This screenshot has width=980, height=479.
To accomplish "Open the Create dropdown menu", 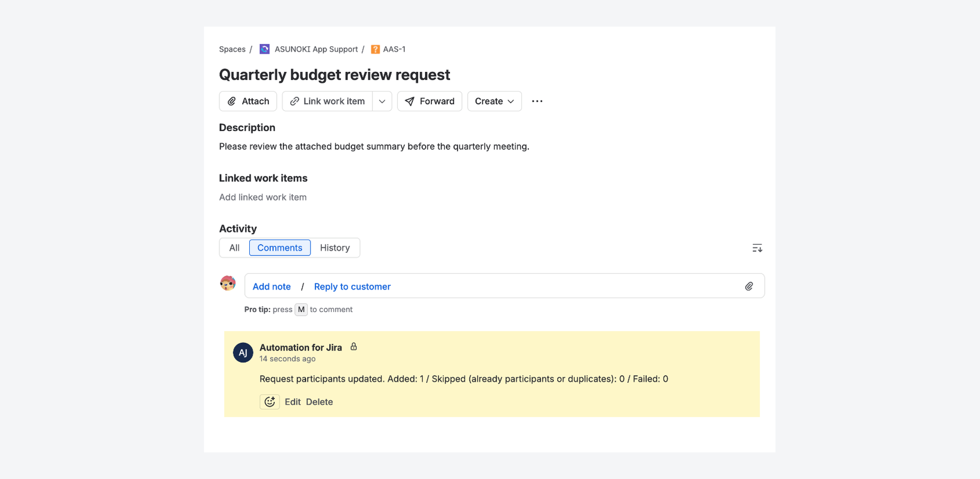I will tap(494, 101).
